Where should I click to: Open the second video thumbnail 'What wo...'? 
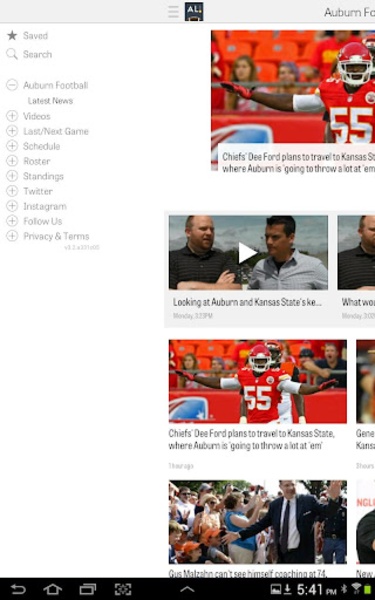356,253
